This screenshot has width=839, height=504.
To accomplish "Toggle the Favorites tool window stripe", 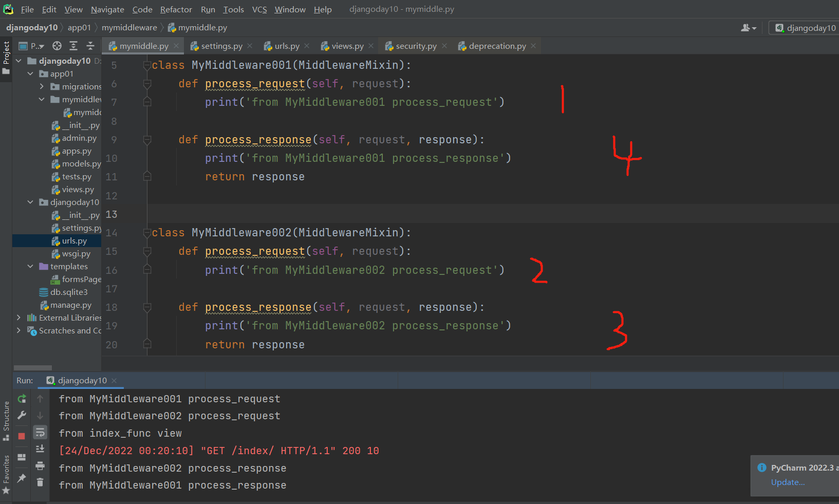I will pyautogui.click(x=6, y=475).
